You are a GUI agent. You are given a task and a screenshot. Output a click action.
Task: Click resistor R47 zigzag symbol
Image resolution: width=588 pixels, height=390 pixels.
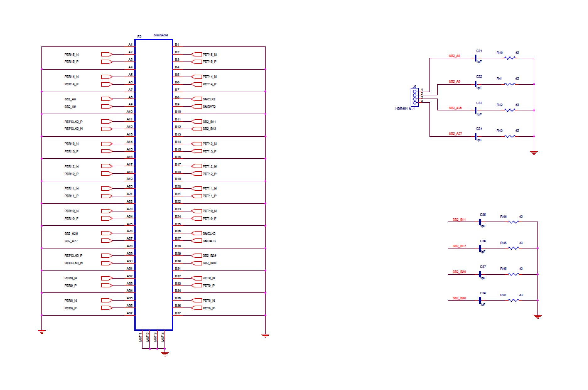point(513,301)
